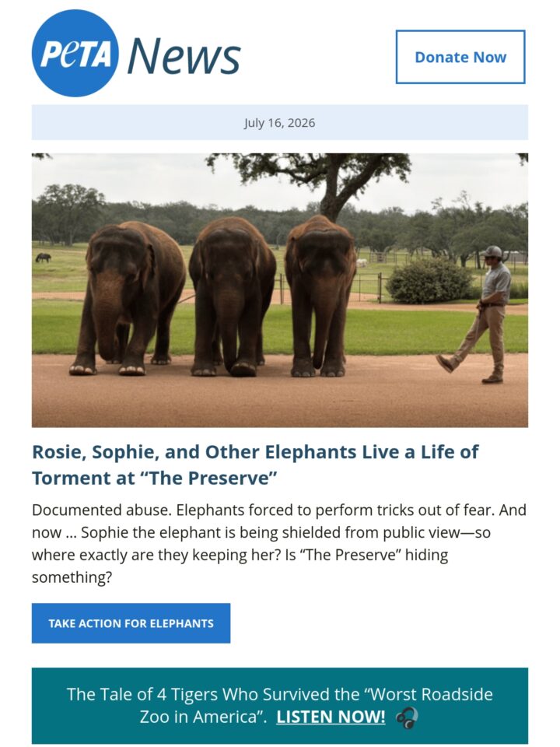This screenshot has width=560, height=747.
Task: Click the round blue PETA logo
Action: click(75, 53)
